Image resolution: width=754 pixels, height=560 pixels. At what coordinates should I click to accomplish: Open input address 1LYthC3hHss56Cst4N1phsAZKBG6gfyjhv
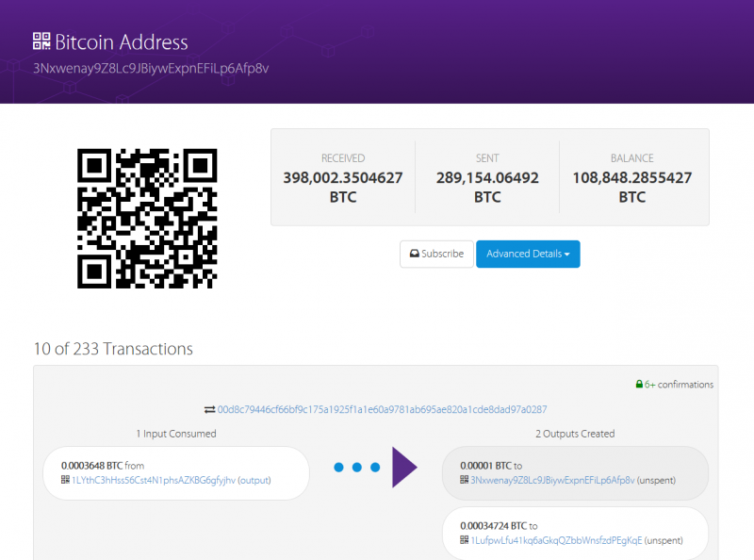(154, 480)
